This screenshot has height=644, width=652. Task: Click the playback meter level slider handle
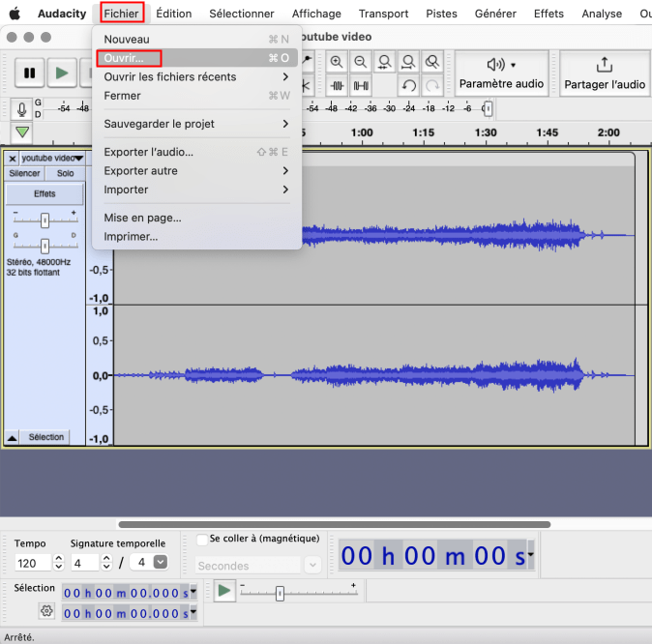pos(489,109)
